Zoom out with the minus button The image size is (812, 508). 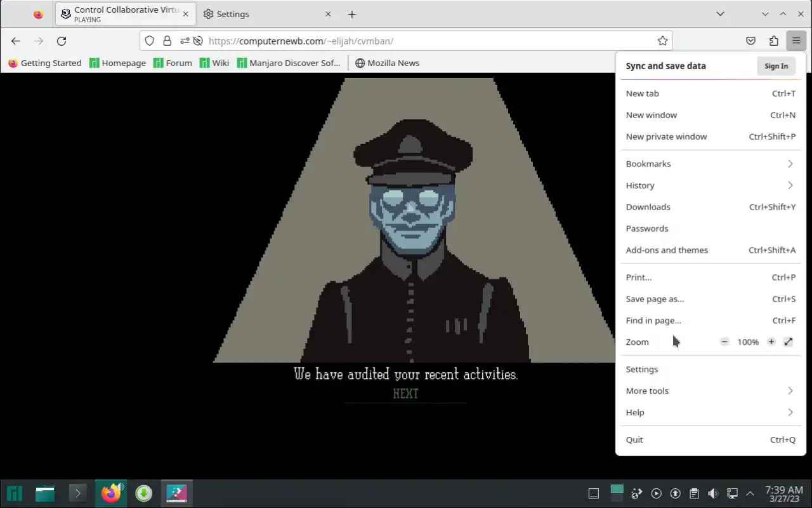(x=724, y=342)
